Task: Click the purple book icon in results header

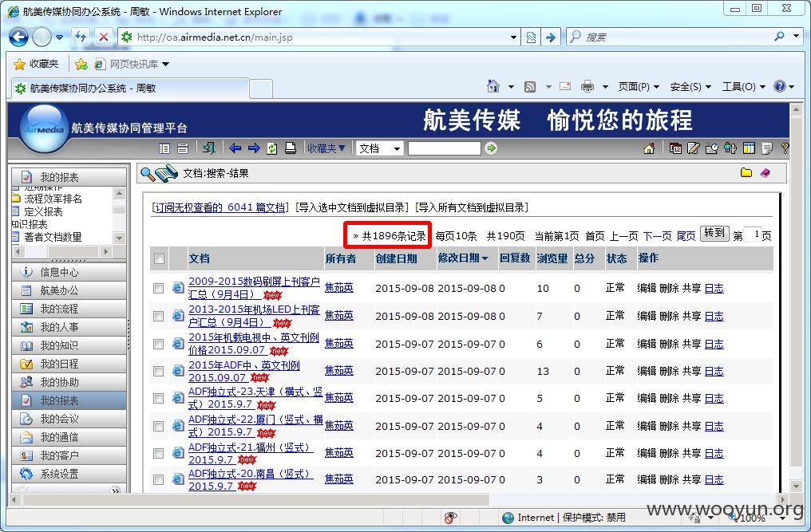Action: (x=765, y=172)
